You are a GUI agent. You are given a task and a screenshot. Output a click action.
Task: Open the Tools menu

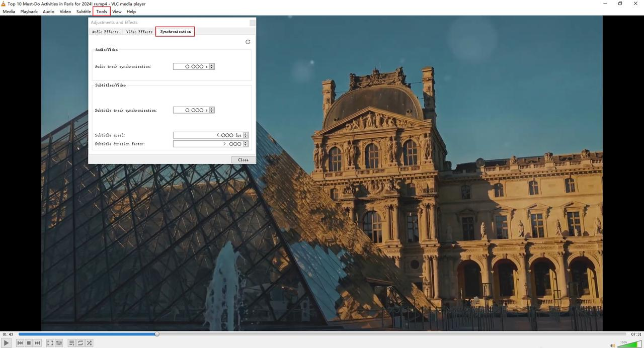coord(102,12)
